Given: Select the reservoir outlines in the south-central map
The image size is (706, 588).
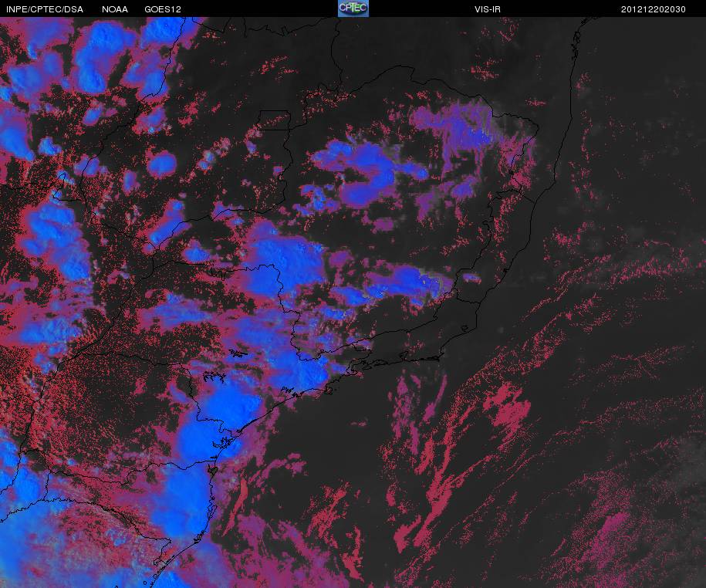Looking at the screenshot, I should click(225, 363).
